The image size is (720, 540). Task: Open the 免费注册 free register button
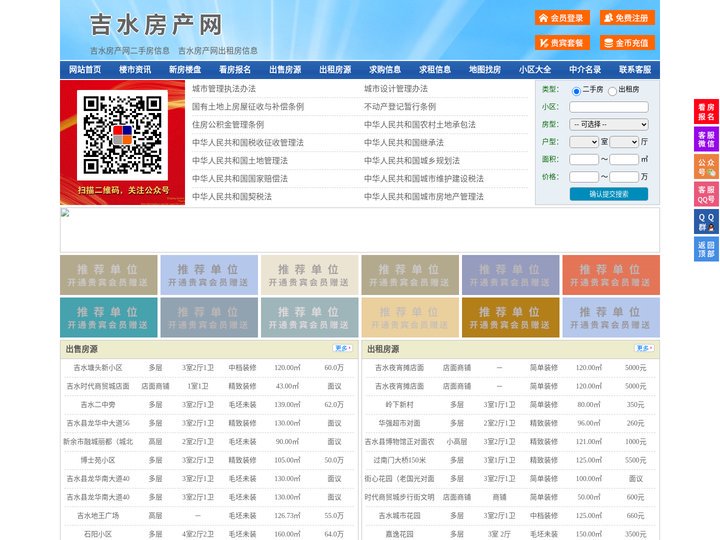(x=627, y=18)
